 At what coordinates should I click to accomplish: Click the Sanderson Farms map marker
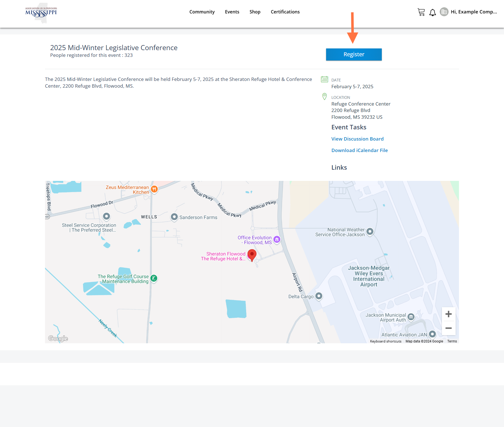174,217
